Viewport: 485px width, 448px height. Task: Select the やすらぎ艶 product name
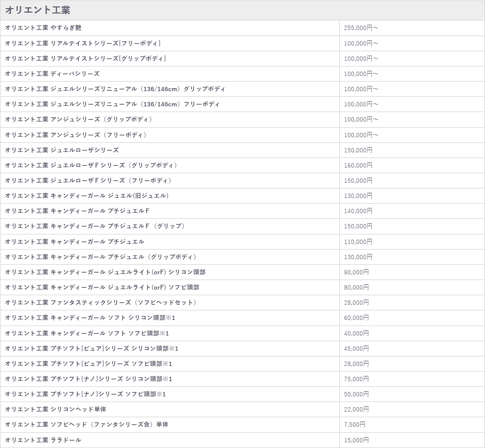coord(43,28)
